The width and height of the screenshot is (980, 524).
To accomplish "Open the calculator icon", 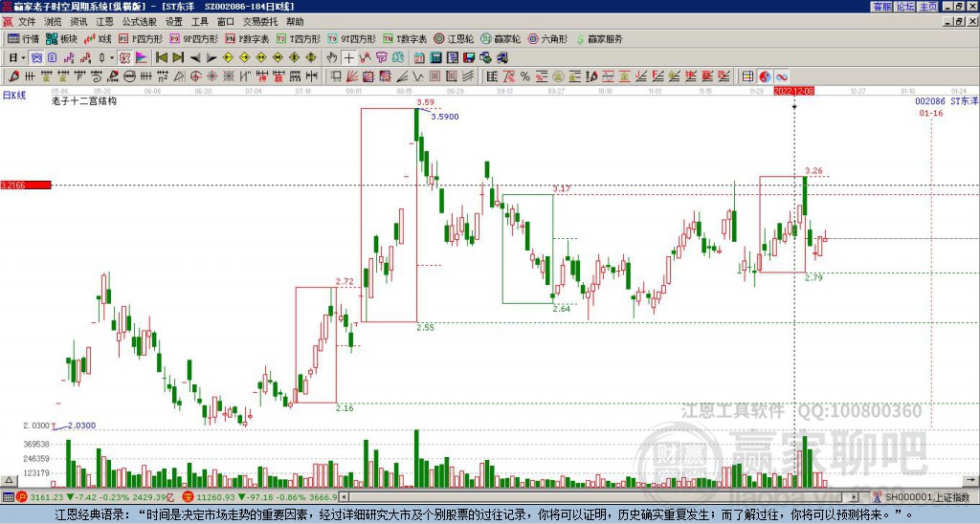I will (x=435, y=57).
